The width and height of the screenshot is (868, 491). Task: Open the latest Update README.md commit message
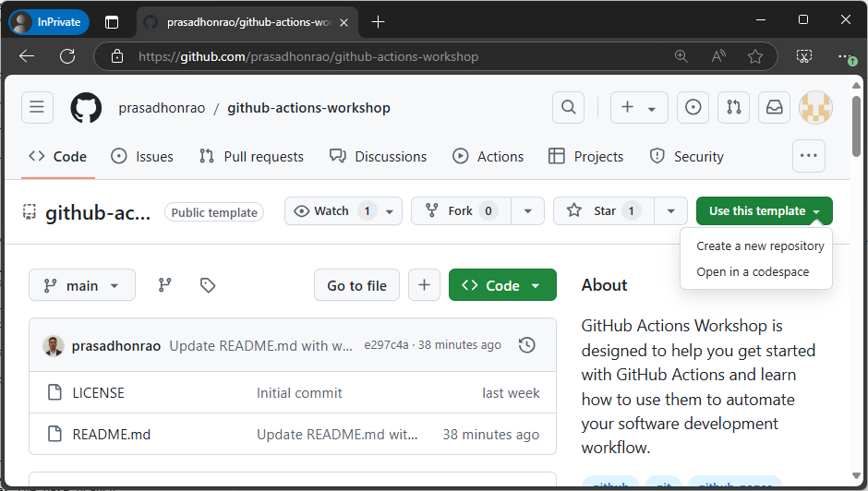pyautogui.click(x=260, y=345)
